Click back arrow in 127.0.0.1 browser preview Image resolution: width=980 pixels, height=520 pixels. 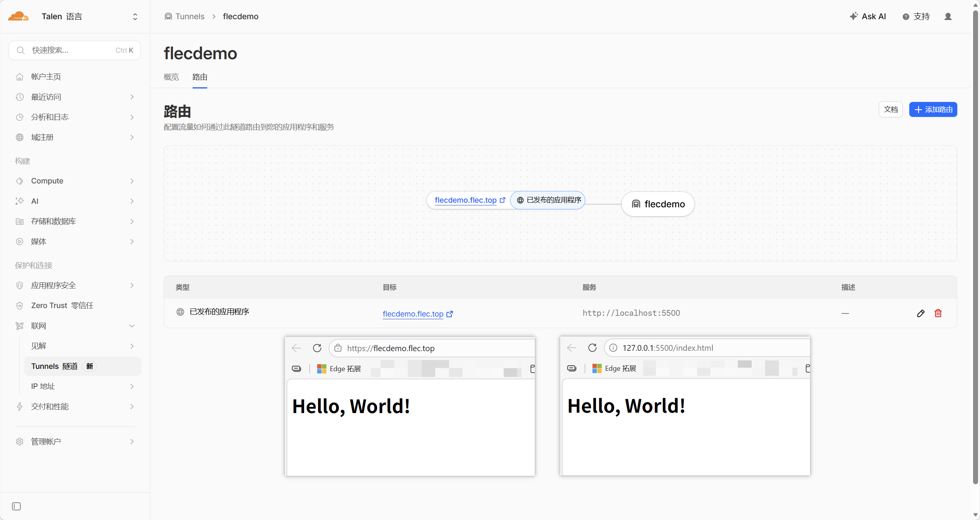(x=572, y=348)
